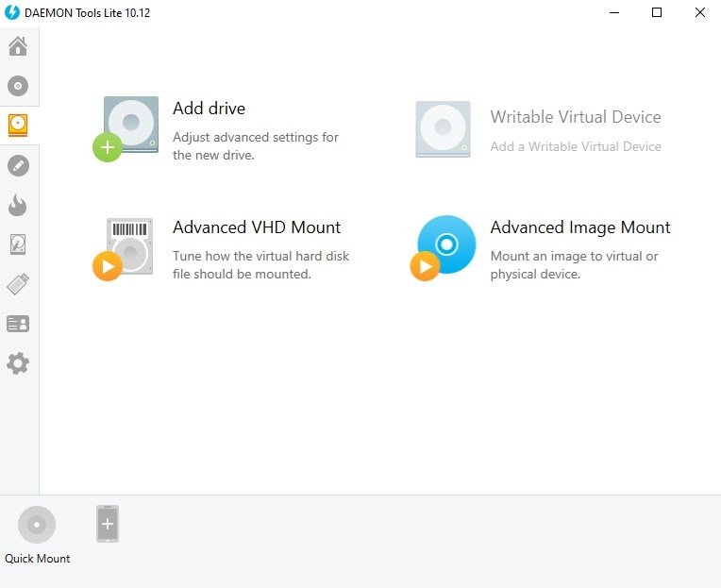Open the contact card sidebar icon
Image resolution: width=721 pixels, height=588 pixels.
click(18, 324)
